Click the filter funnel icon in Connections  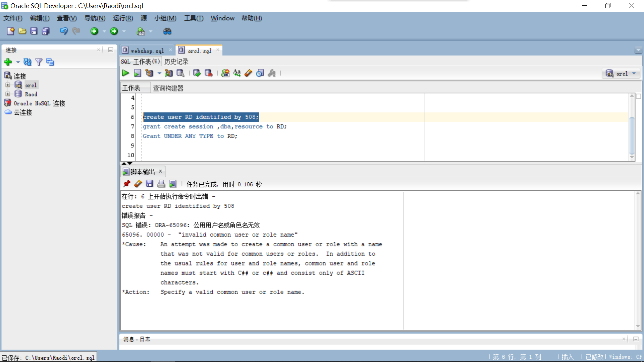point(39,62)
